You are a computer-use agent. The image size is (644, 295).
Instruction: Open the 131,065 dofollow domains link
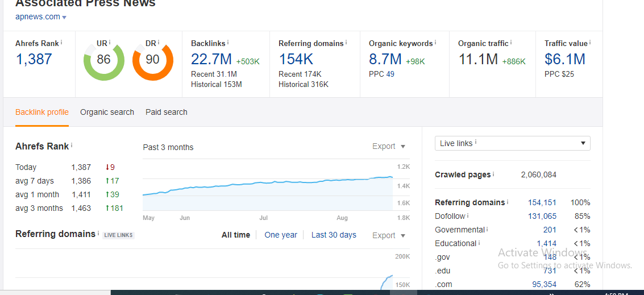coord(542,216)
